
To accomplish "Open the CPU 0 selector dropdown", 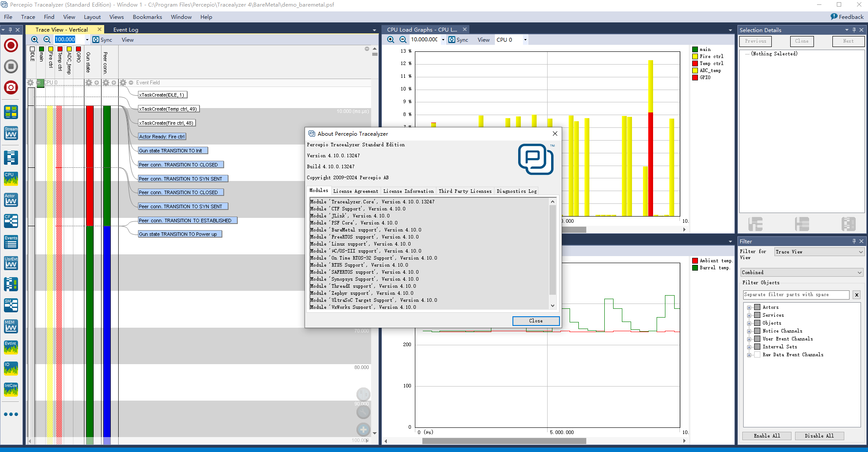I will coord(525,40).
